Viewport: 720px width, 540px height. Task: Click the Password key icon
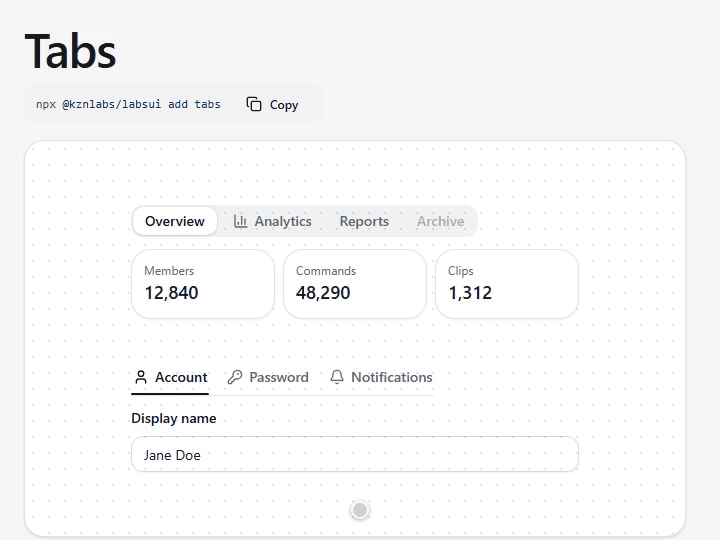pyautogui.click(x=235, y=377)
